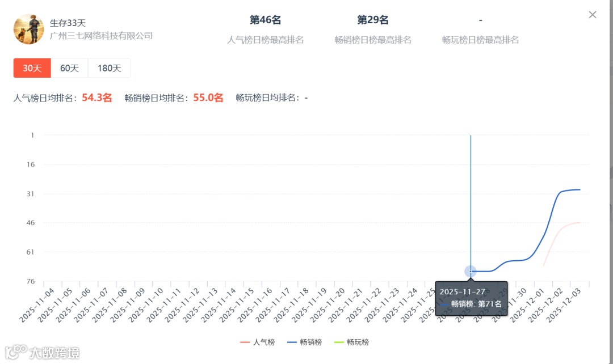Click the pink 人气榜 line endpoint
This screenshot has height=364, width=613.
pos(580,223)
